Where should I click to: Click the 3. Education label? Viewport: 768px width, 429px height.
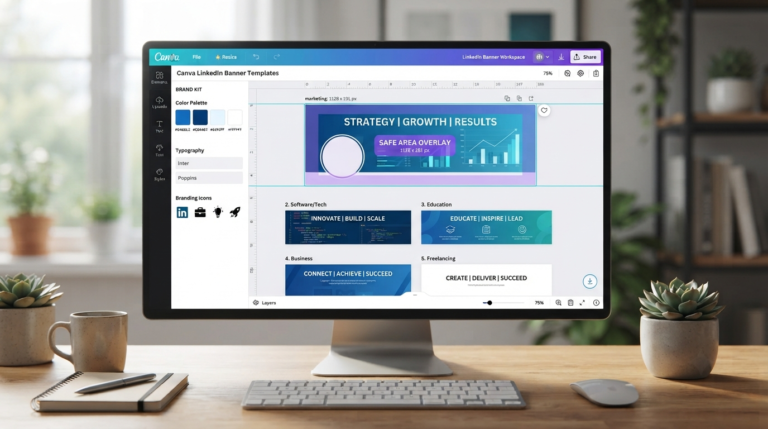point(436,204)
